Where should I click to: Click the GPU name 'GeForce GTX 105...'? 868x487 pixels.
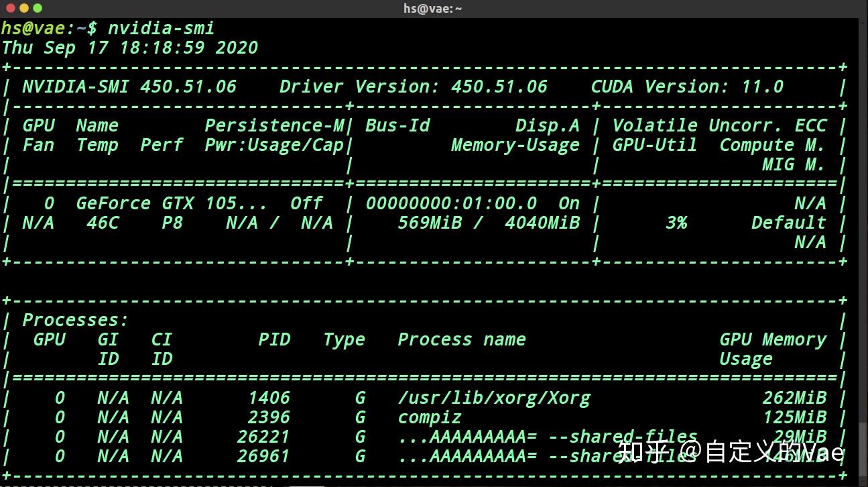tap(172, 203)
